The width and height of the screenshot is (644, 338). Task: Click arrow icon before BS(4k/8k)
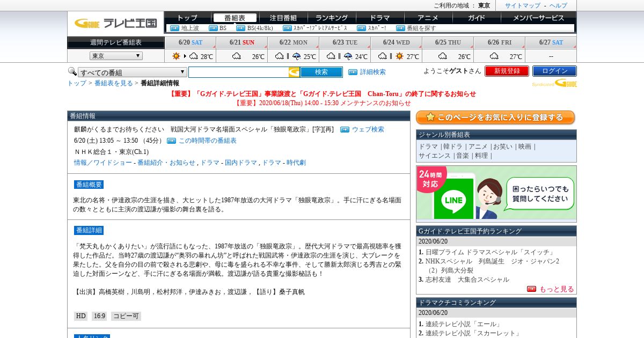pyautogui.click(x=241, y=28)
